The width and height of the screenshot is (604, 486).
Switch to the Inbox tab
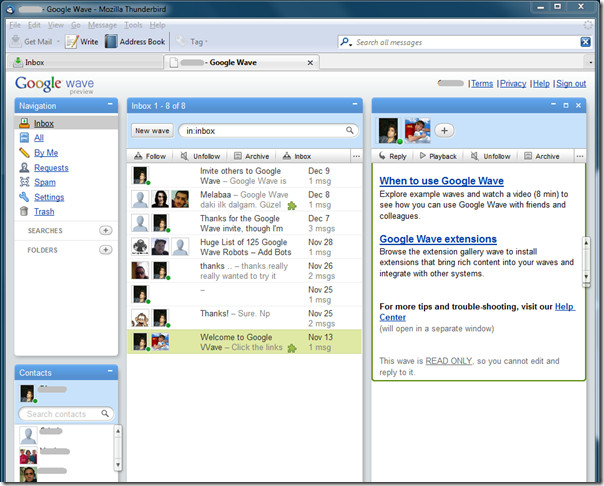pyautogui.click(x=85, y=62)
